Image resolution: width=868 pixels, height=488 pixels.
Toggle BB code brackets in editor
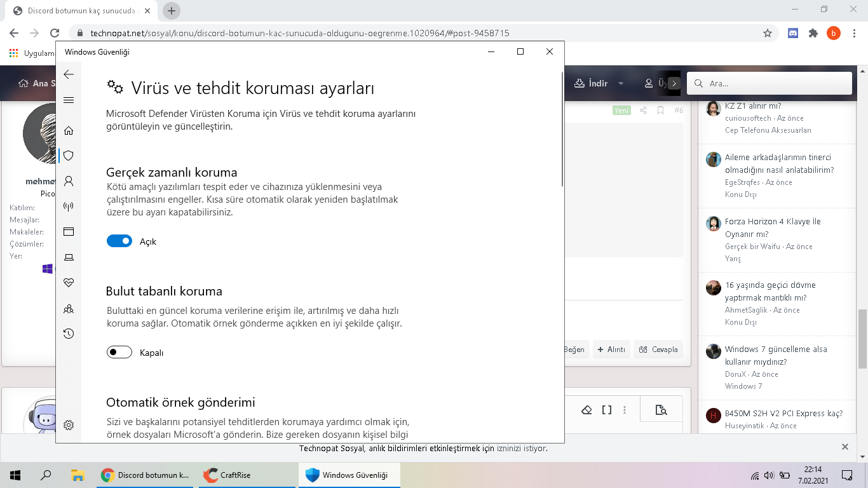tap(607, 410)
